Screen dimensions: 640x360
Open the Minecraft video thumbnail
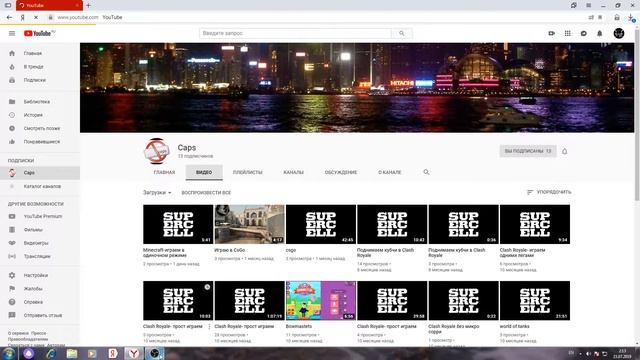(x=178, y=224)
